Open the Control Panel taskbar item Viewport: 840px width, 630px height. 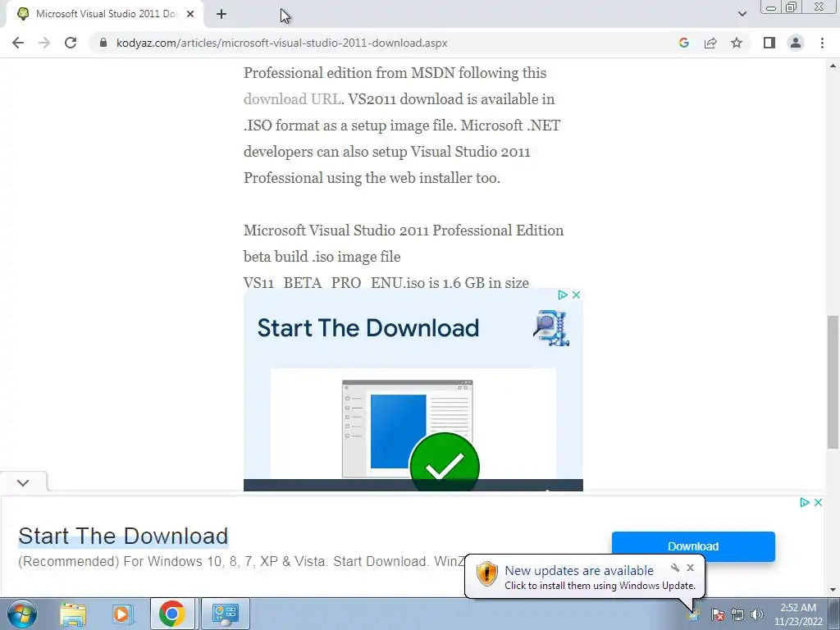tap(225, 614)
